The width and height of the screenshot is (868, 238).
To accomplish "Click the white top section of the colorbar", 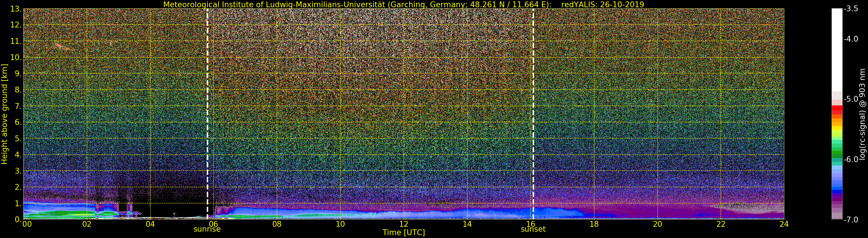I will click(x=837, y=50).
